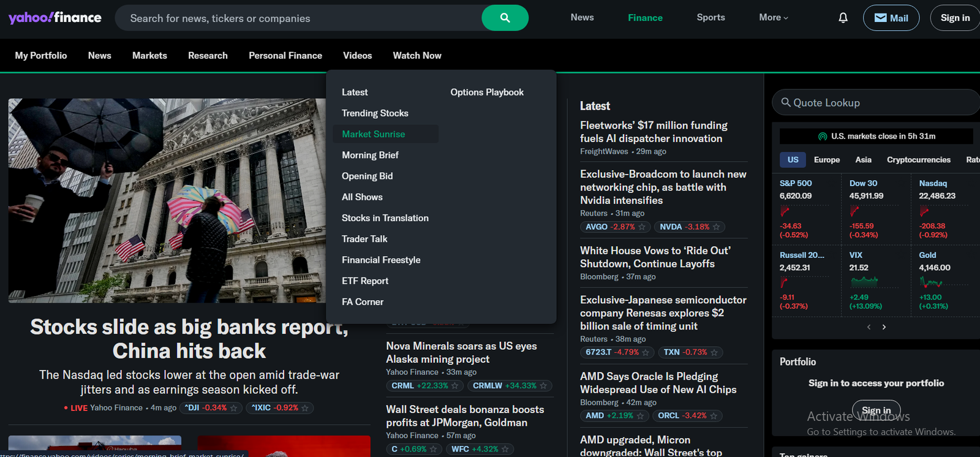Select ETF Report menu item
Viewport: 980px width, 457px height.
coord(365,281)
